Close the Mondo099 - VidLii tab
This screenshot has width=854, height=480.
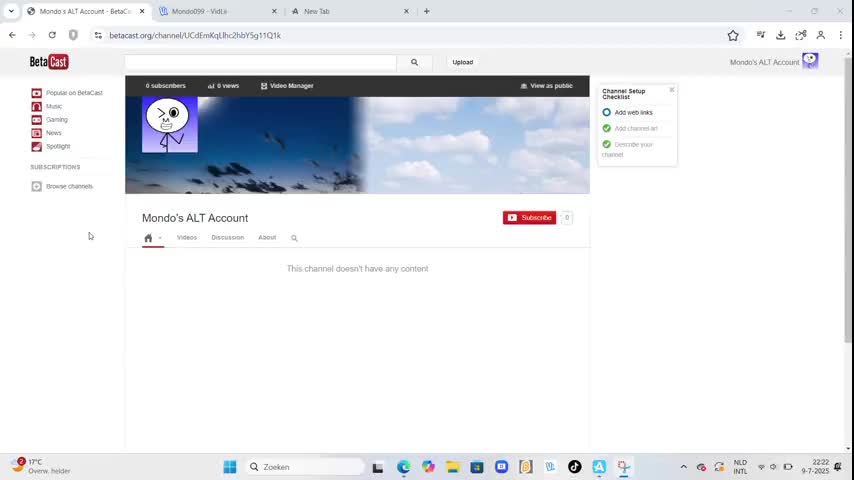pos(274,11)
